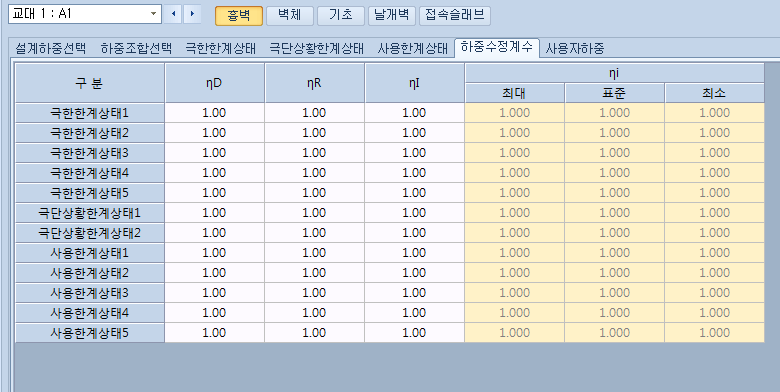Click the ηi group header

(614, 73)
